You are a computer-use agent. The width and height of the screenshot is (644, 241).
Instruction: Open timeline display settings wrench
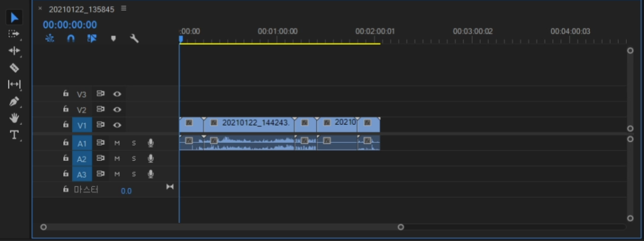[x=134, y=39]
